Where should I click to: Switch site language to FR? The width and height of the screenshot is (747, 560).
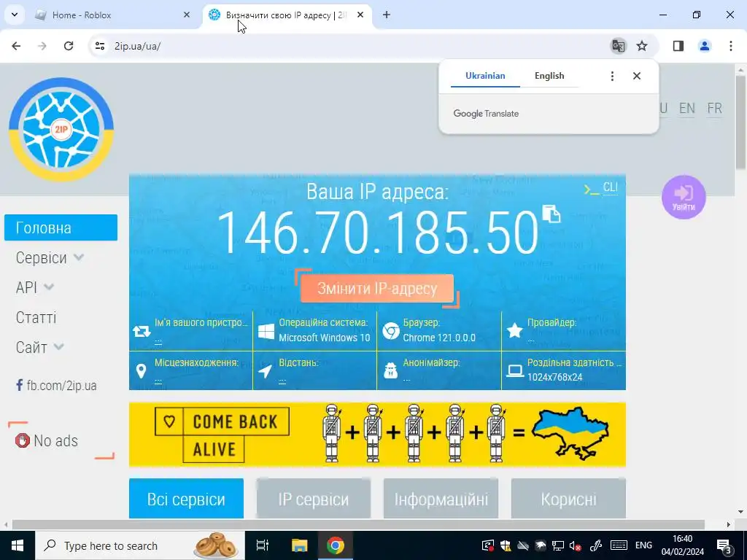tap(714, 109)
